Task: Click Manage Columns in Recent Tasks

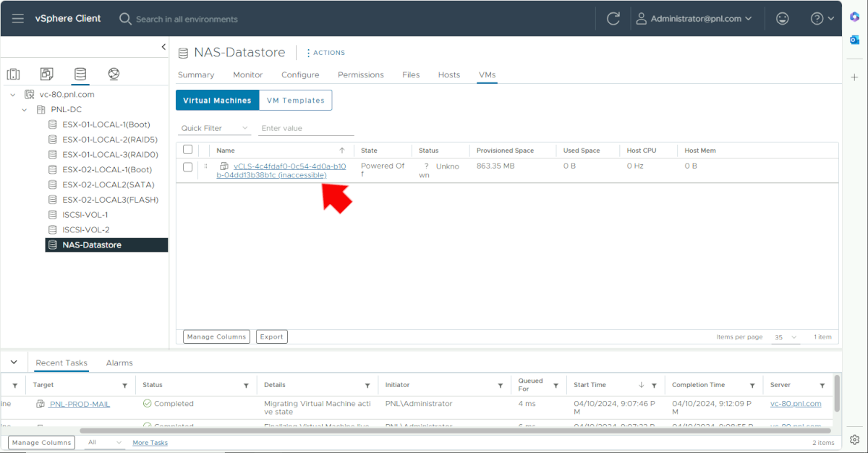Action: [x=41, y=442]
